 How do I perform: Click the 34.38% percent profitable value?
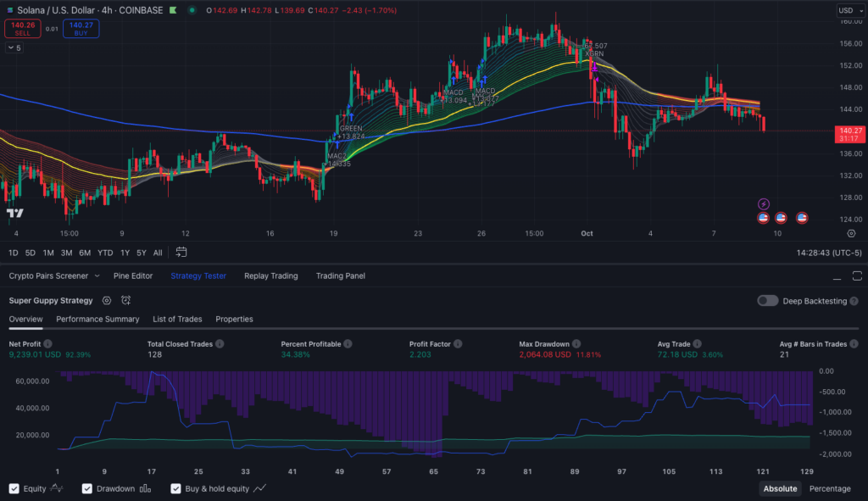click(295, 354)
